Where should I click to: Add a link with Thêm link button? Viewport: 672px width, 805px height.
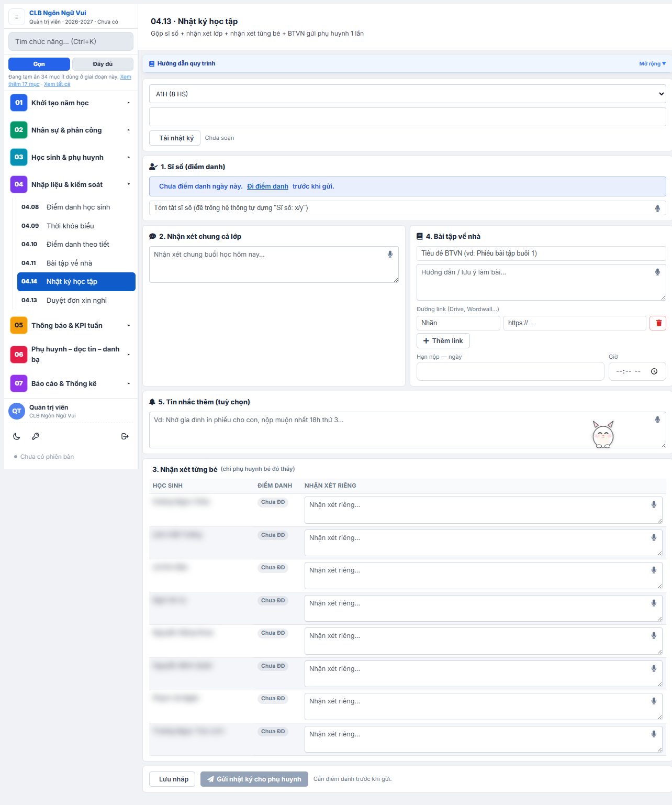(x=443, y=341)
